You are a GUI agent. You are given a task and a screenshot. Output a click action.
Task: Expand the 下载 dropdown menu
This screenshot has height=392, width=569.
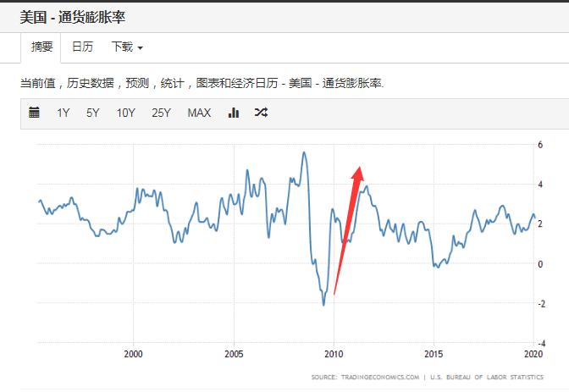(127, 47)
